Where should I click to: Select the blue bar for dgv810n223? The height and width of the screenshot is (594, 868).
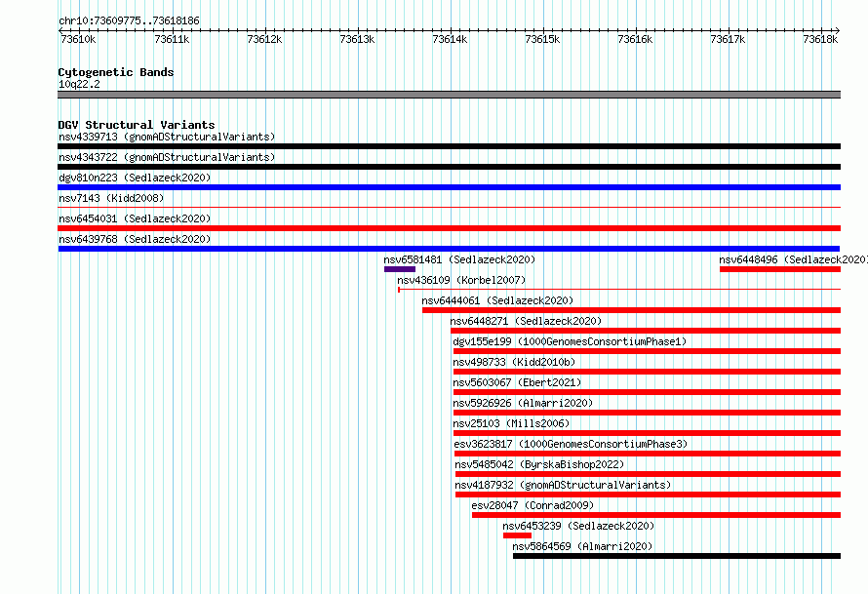coord(449,187)
